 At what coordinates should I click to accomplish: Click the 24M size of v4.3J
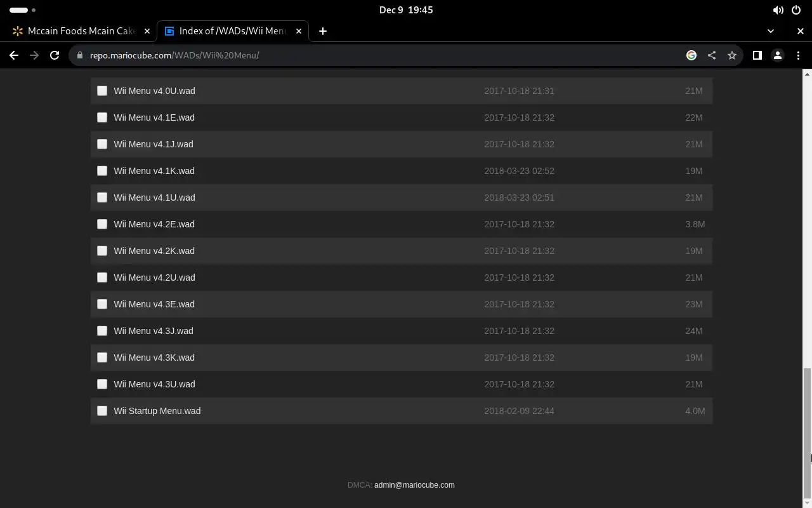pos(694,331)
